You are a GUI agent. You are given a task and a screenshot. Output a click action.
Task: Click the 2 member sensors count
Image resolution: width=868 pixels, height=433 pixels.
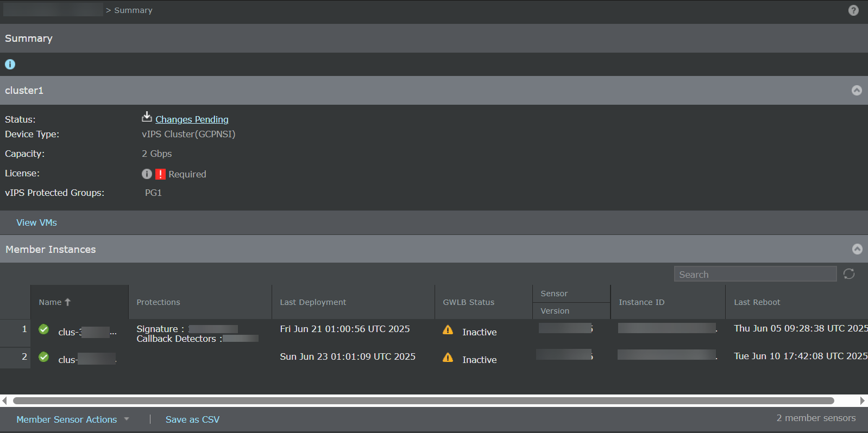pyautogui.click(x=816, y=418)
